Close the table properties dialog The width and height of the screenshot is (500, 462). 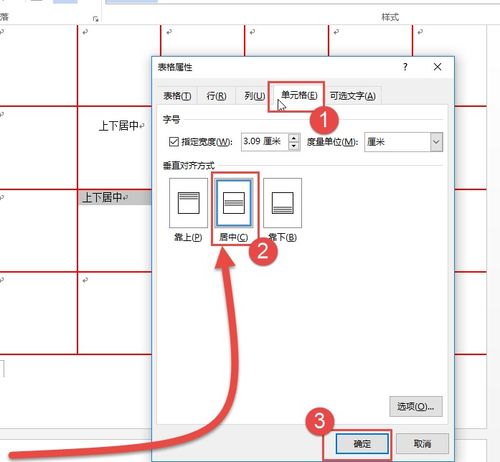[437, 67]
